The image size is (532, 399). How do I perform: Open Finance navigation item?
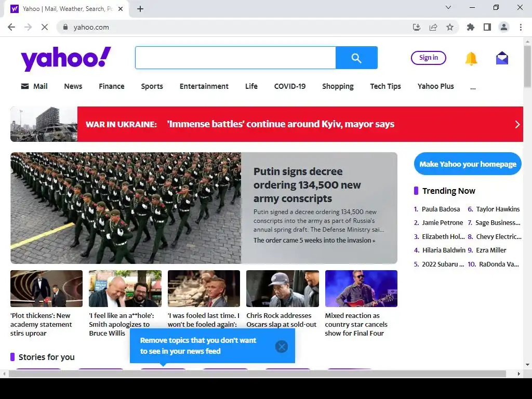point(111,86)
